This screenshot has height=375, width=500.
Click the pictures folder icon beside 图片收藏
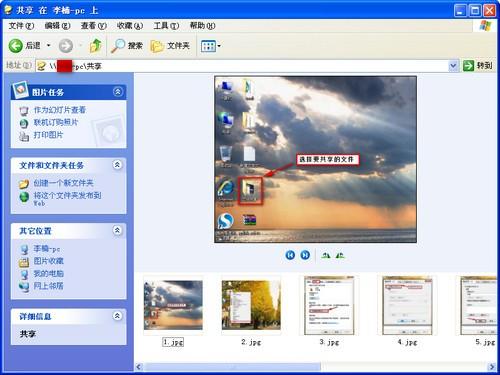(x=24, y=262)
